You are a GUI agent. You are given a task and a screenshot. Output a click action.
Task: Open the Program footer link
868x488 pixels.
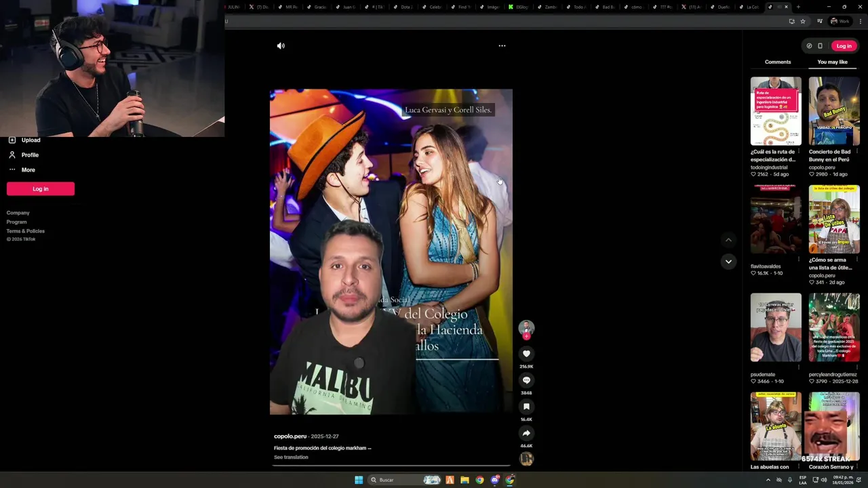point(17,222)
